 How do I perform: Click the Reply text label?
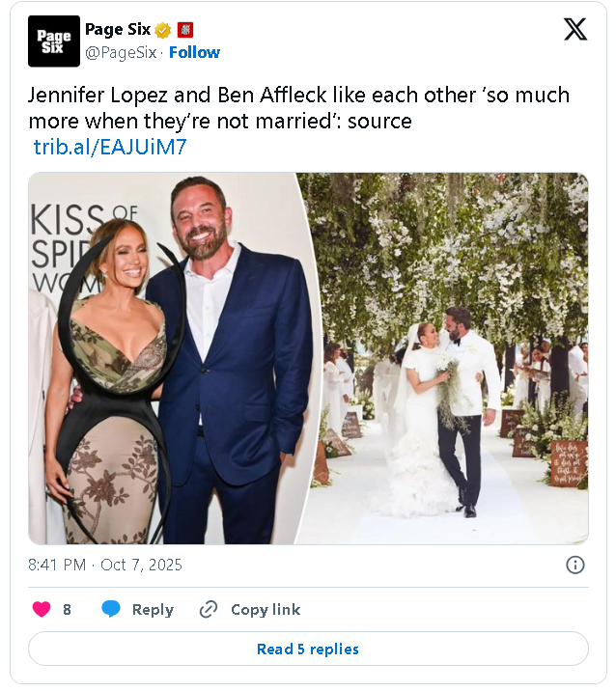click(x=153, y=609)
